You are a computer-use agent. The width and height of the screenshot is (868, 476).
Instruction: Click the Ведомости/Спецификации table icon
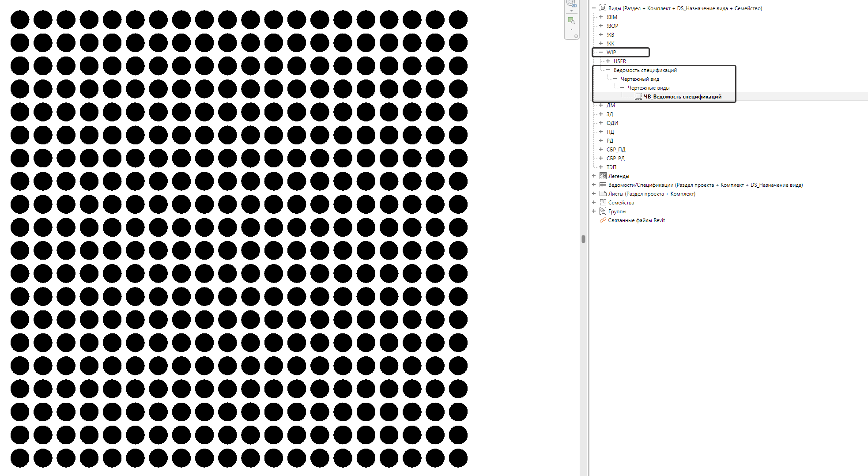tap(603, 185)
